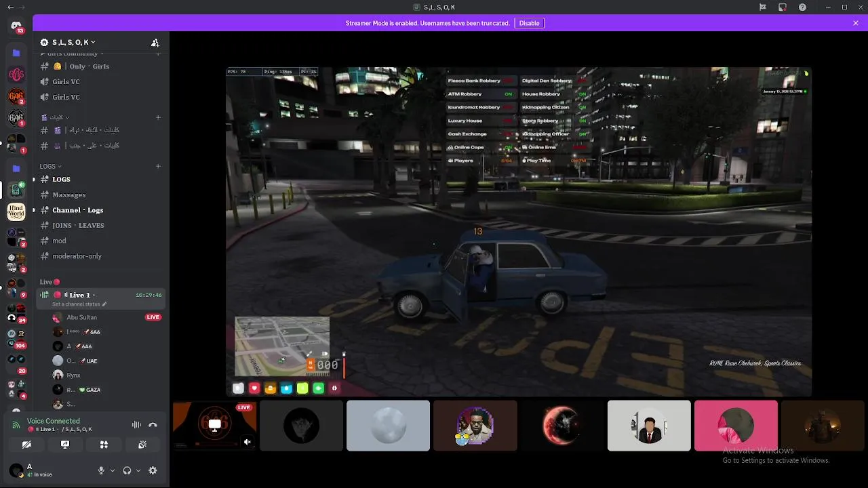
Task: Unmute the live stream tile
Action: (248, 442)
